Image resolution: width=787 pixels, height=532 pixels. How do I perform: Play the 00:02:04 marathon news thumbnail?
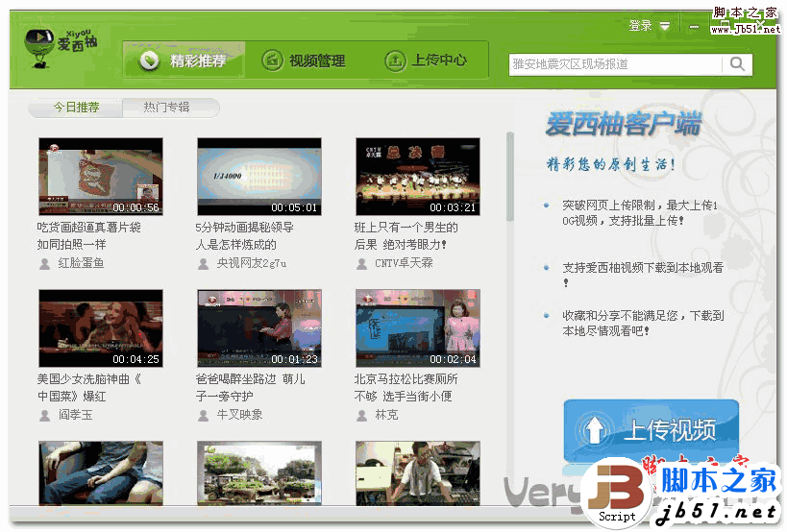point(418,328)
